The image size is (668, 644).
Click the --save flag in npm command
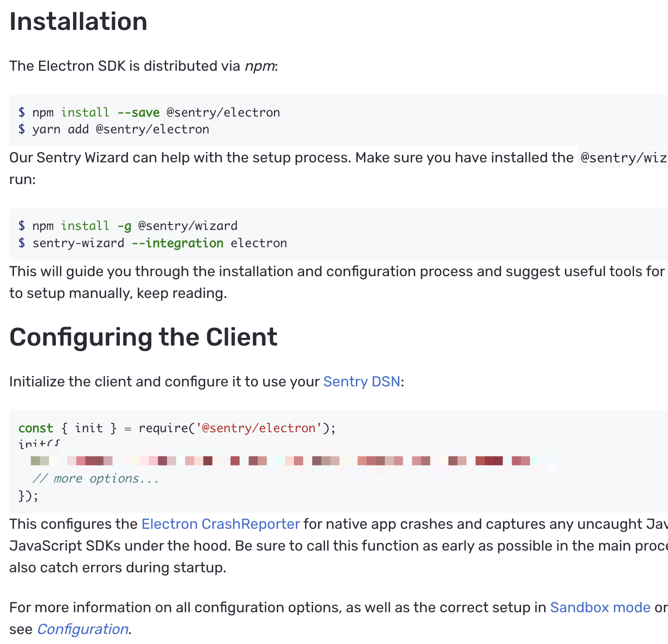coord(138,112)
